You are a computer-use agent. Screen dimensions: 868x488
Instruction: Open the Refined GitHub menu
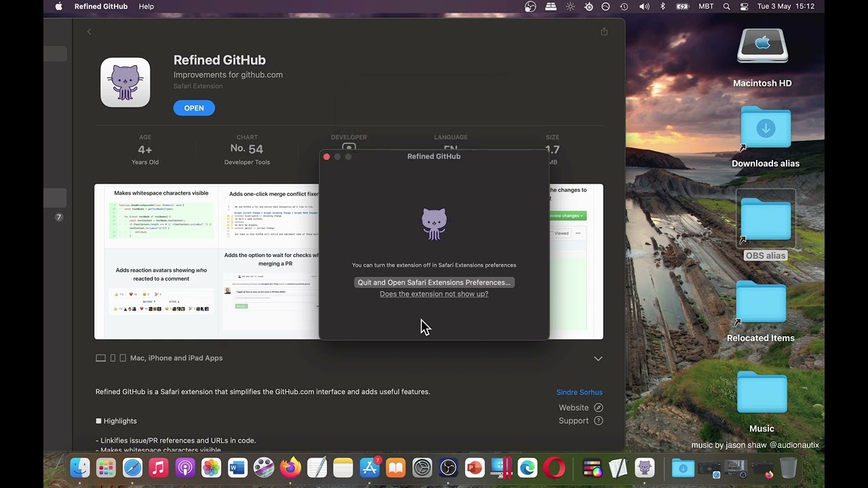click(102, 6)
